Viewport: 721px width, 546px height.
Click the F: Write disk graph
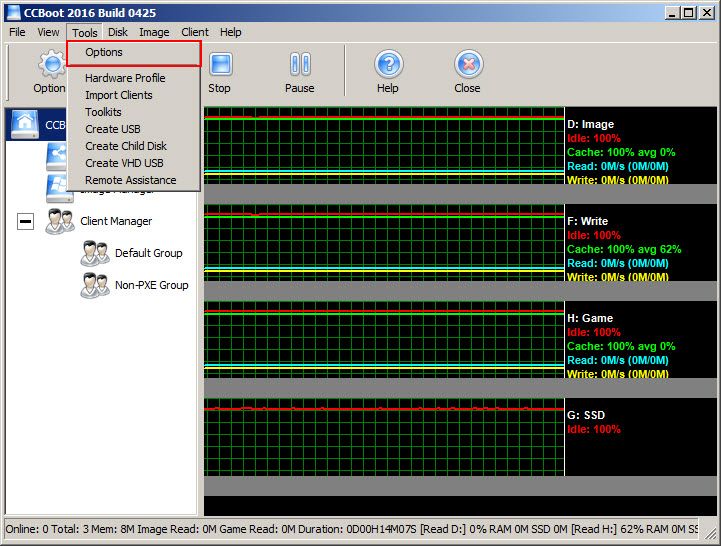[384, 242]
